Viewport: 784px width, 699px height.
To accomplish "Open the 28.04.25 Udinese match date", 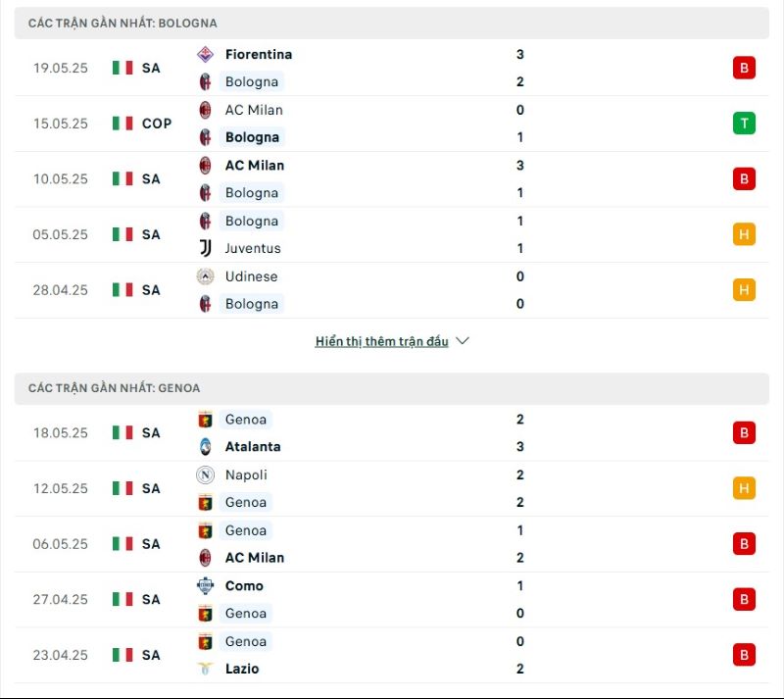I will pyautogui.click(x=60, y=290).
